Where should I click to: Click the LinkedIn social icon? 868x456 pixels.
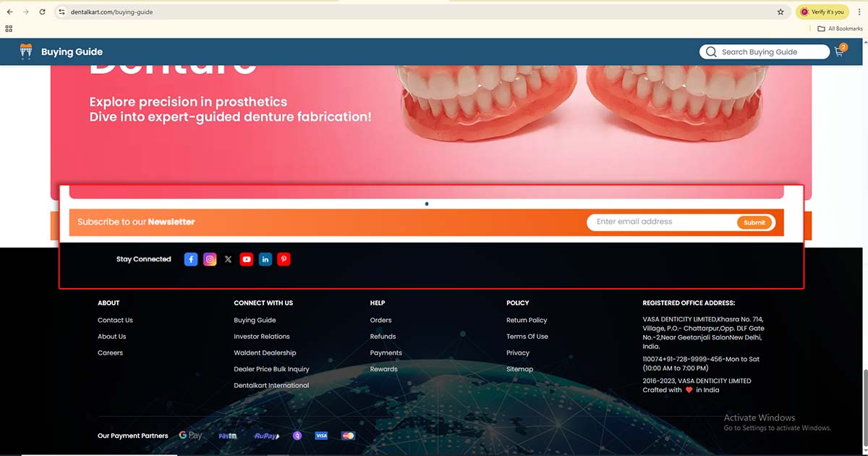(x=265, y=259)
